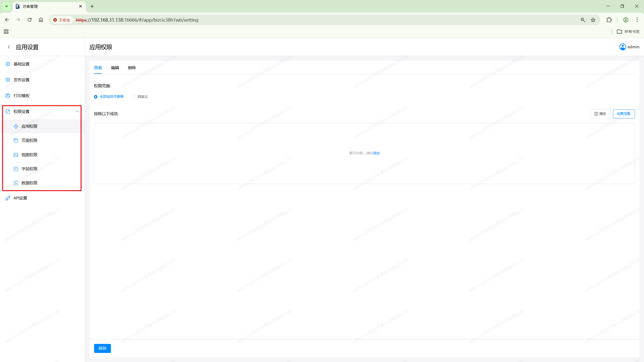Click the 打印模板 printer icon
644x362 pixels.
pos(8,96)
